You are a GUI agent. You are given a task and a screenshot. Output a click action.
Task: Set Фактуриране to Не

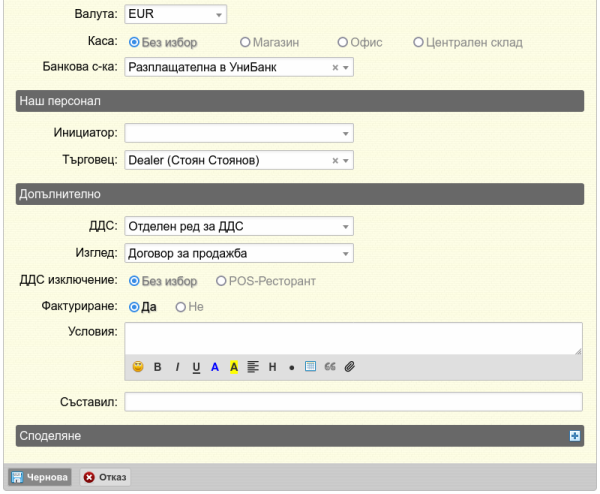click(x=181, y=307)
